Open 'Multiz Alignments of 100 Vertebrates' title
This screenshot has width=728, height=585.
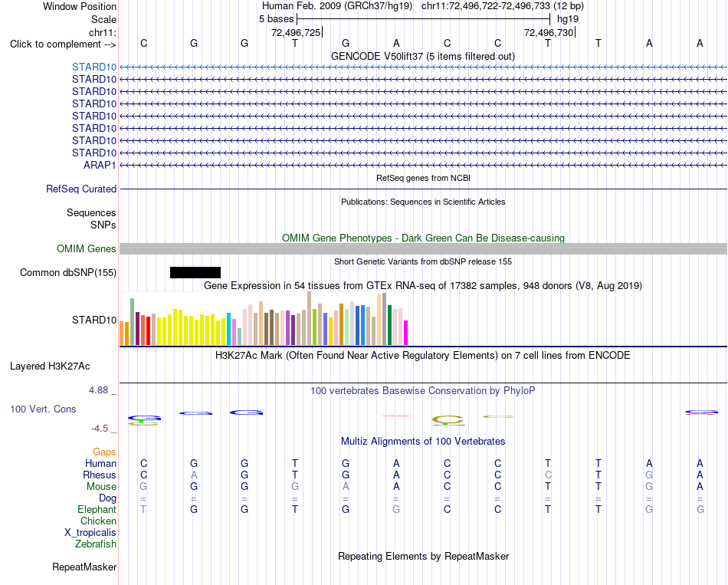point(422,442)
